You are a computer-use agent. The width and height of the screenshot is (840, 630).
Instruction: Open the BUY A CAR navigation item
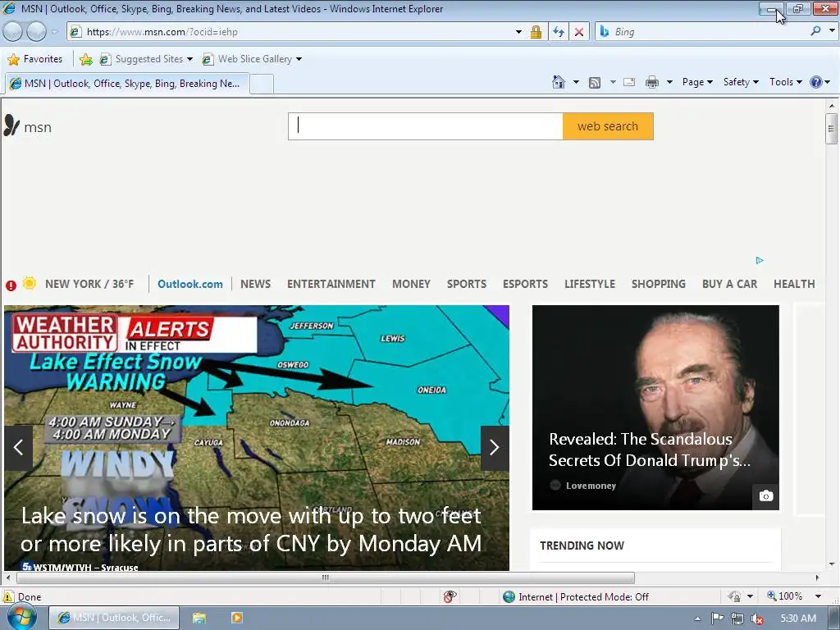point(729,284)
